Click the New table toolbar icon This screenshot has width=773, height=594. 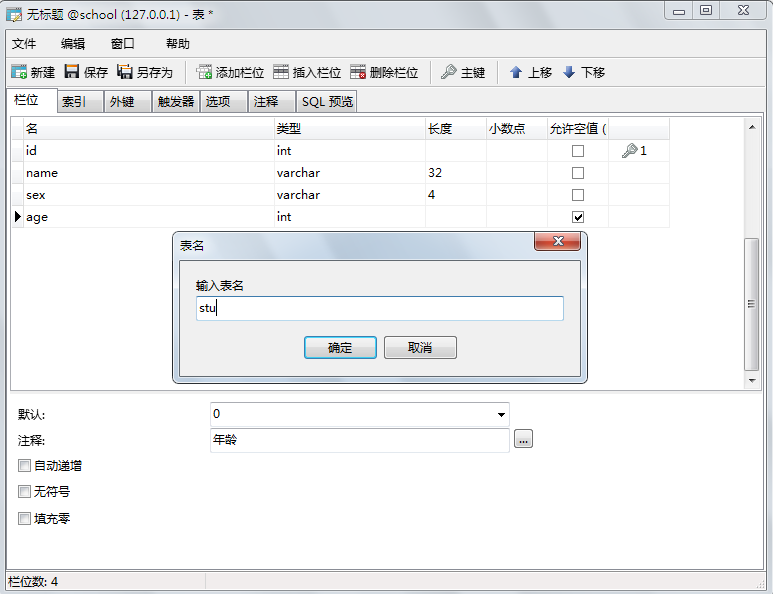coord(19,72)
